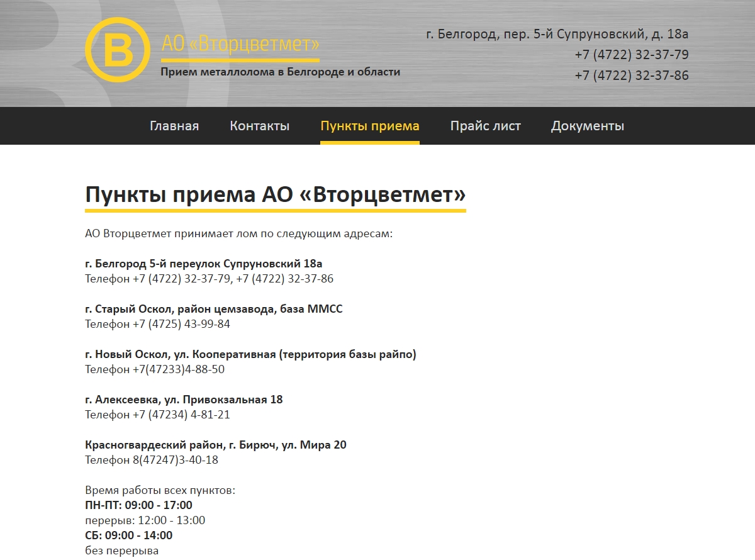
Task: Click the Алексеевка Привокзальная 18 address
Action: tap(184, 400)
